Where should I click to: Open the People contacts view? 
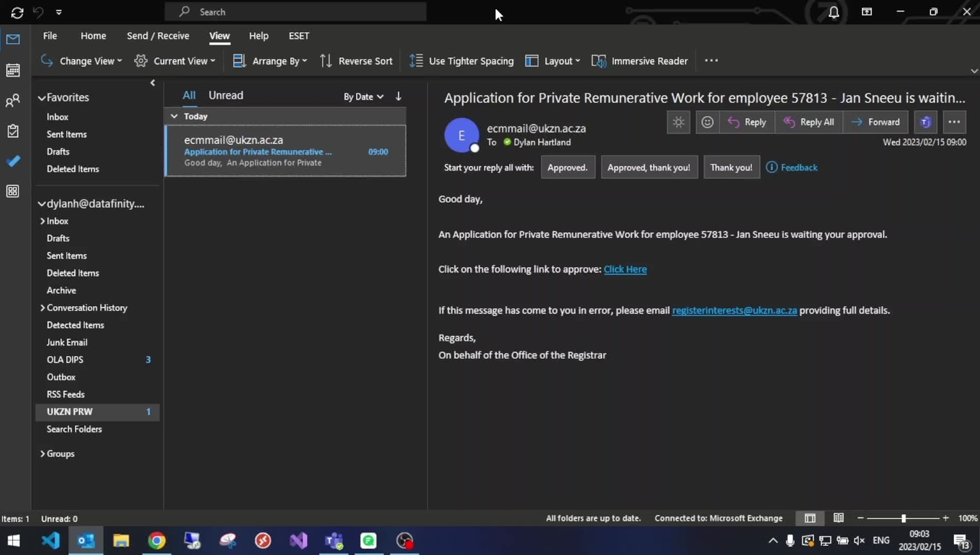13,100
